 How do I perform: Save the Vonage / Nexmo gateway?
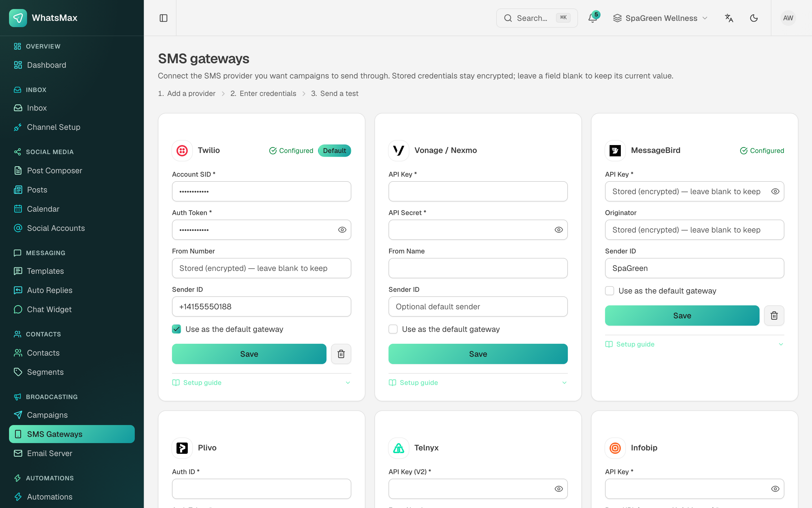point(478,354)
